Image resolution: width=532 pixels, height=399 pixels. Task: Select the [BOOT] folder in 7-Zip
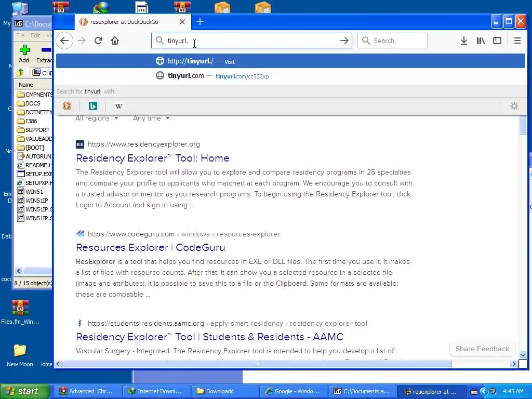pyautogui.click(x=31, y=147)
